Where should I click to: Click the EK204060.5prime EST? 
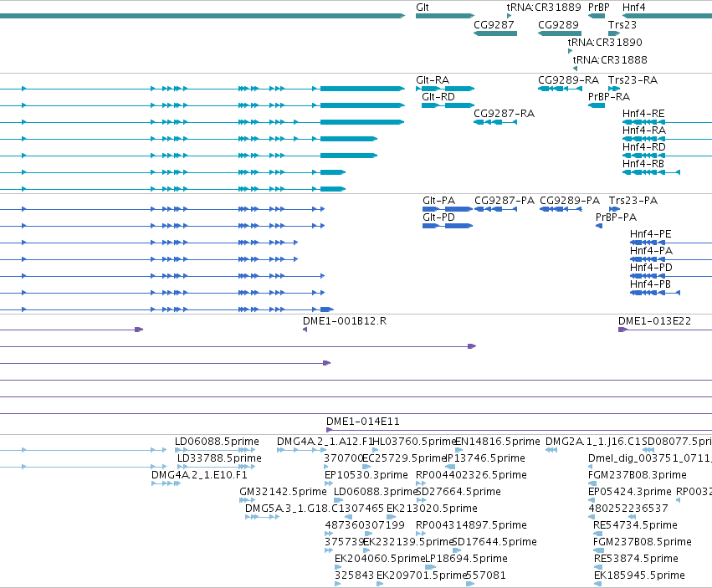(338, 566)
